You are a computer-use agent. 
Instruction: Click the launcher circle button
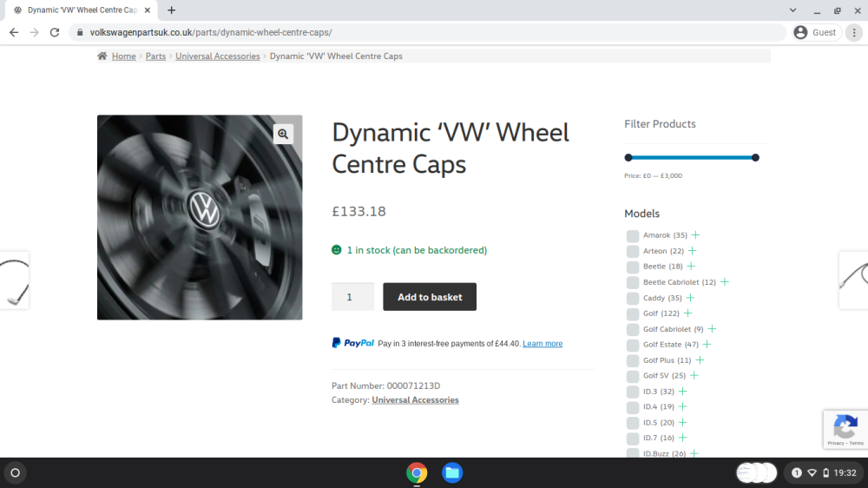click(16, 472)
